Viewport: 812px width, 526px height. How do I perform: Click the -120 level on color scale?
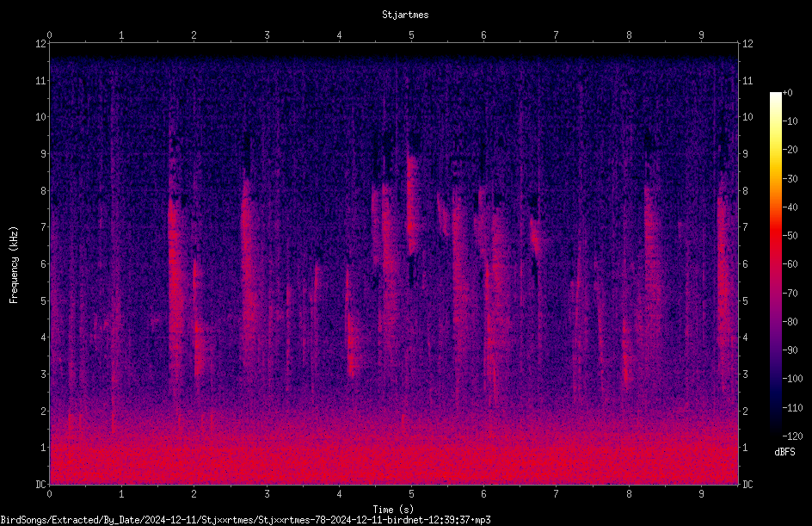point(792,436)
